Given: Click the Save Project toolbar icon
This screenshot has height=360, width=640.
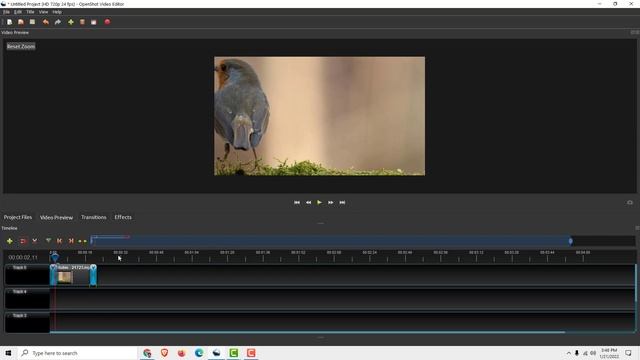Looking at the screenshot, I should (32, 22).
